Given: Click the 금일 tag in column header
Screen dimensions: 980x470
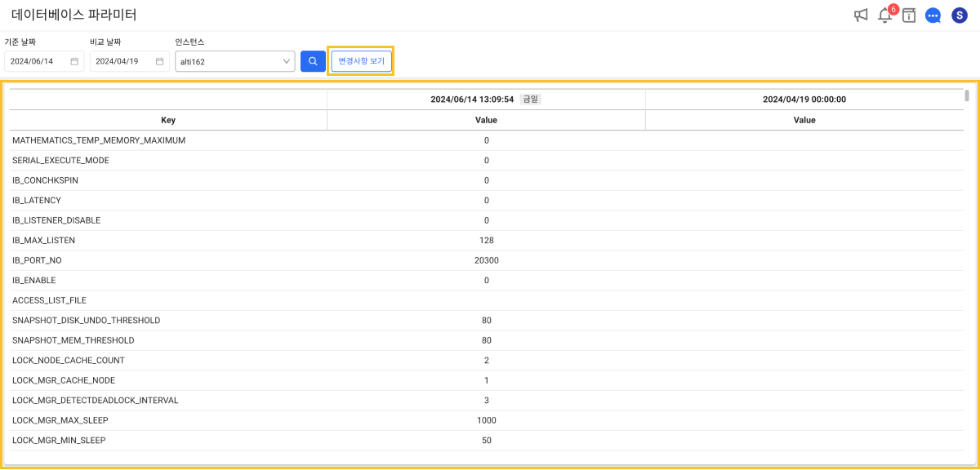Looking at the screenshot, I should [531, 99].
